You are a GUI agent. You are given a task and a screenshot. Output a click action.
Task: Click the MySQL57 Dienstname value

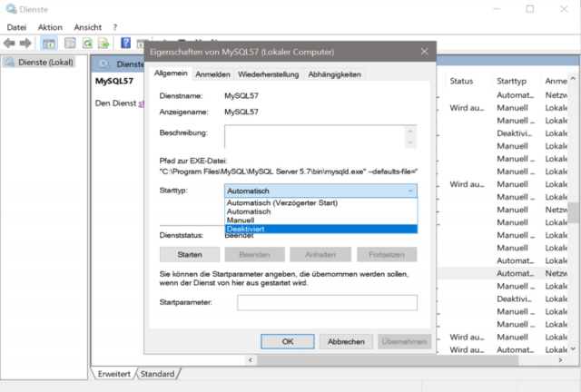pyautogui.click(x=241, y=96)
